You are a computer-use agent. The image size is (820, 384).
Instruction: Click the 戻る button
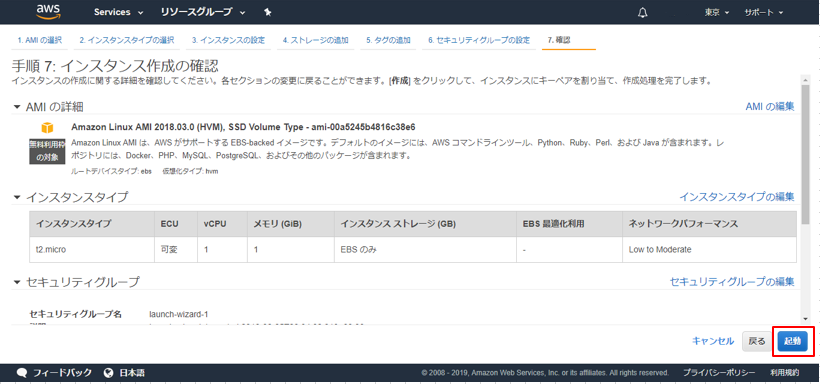[757, 341]
